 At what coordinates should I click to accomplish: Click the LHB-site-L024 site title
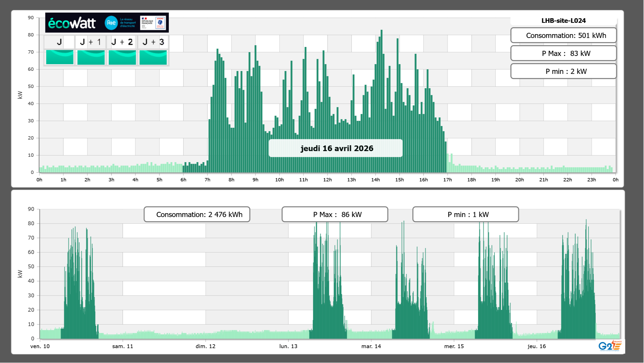coord(563,21)
